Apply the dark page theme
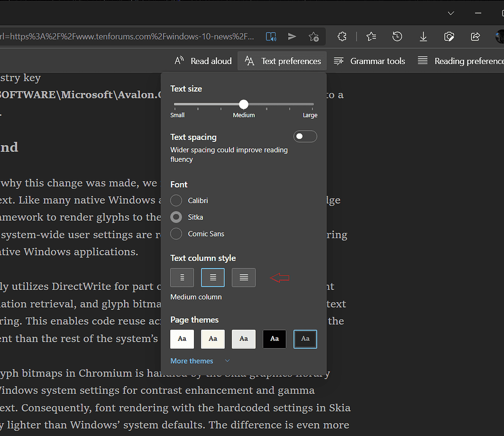The image size is (504, 436). (274, 339)
